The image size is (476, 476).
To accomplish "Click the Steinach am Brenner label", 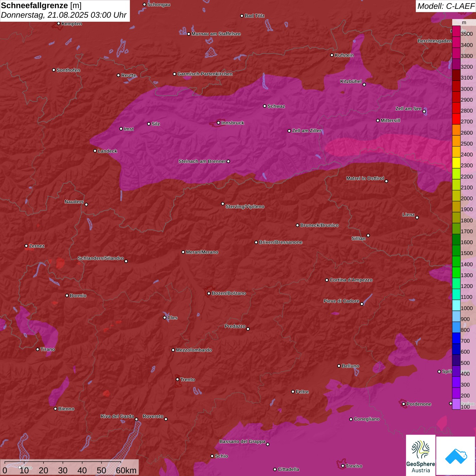I will pyautogui.click(x=202, y=161).
